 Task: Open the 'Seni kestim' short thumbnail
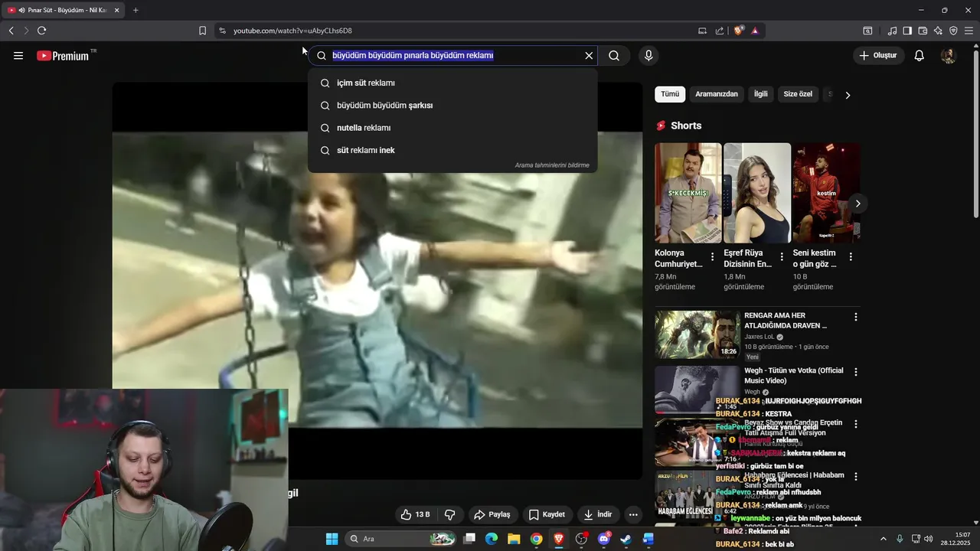coord(826,193)
